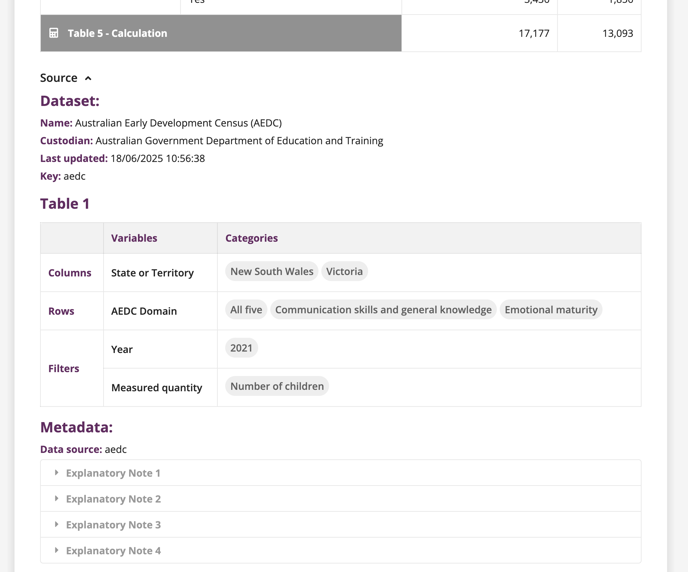Click the calculator icon beside Table 5 - Calculation

click(x=54, y=33)
